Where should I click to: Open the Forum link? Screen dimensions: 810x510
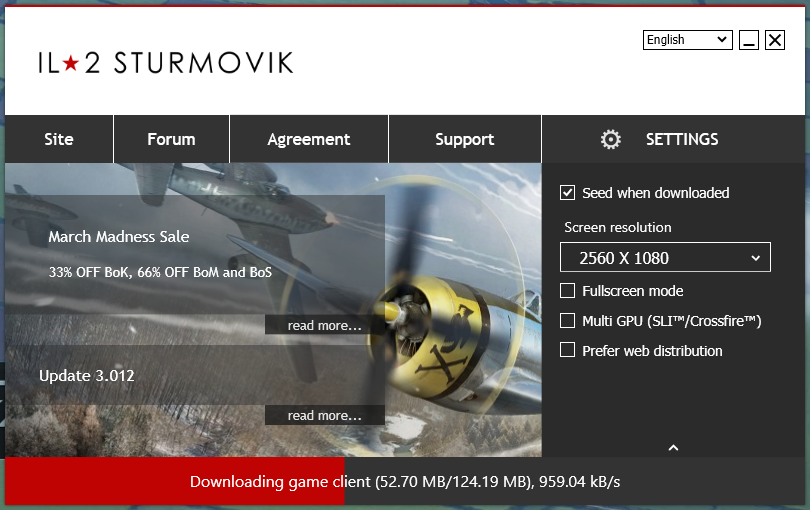[x=172, y=139]
